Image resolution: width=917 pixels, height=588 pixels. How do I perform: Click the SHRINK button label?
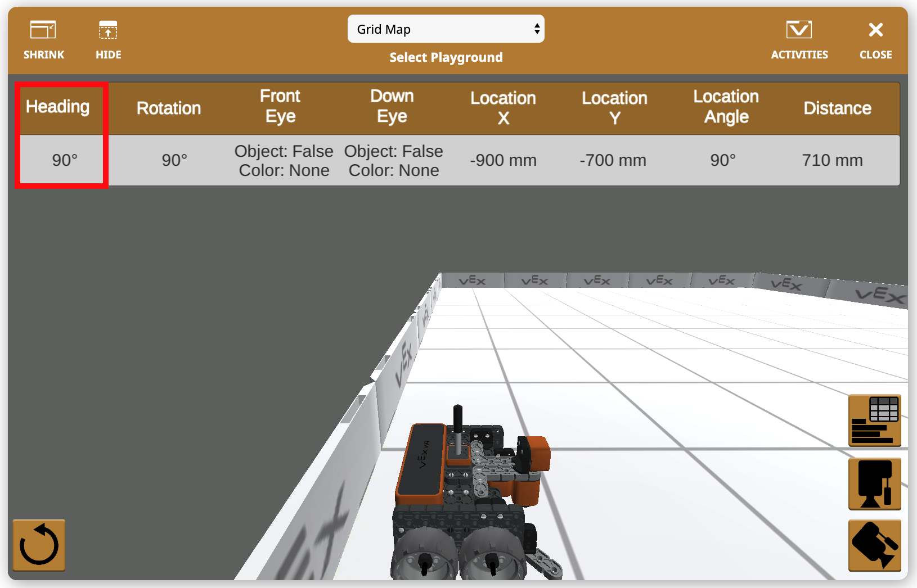pyautogui.click(x=43, y=55)
